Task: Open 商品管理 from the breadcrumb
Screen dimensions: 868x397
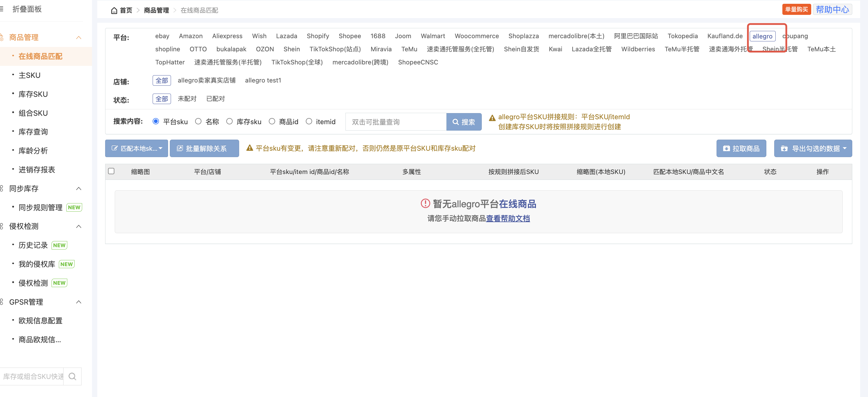Action: coord(156,10)
